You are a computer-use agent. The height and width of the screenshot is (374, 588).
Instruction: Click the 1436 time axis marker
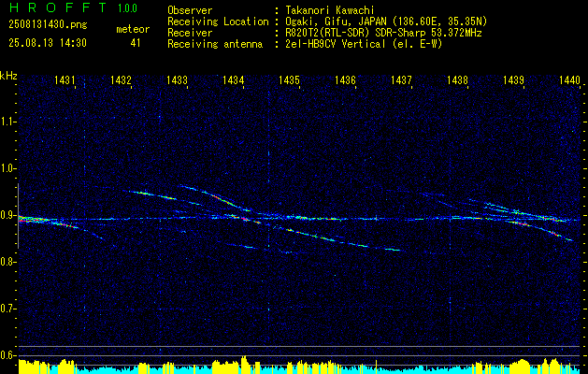[345, 79]
